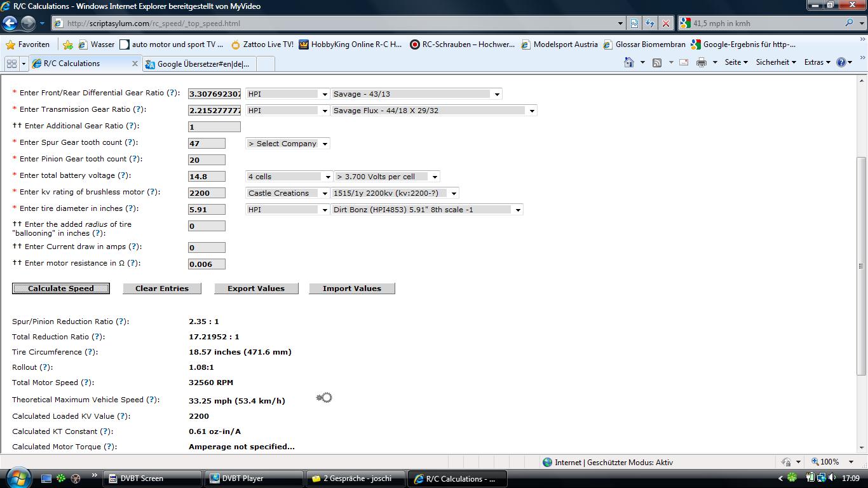Click the Pinion Gear tooth count field
This screenshot has width=868, height=488.
pos(207,160)
